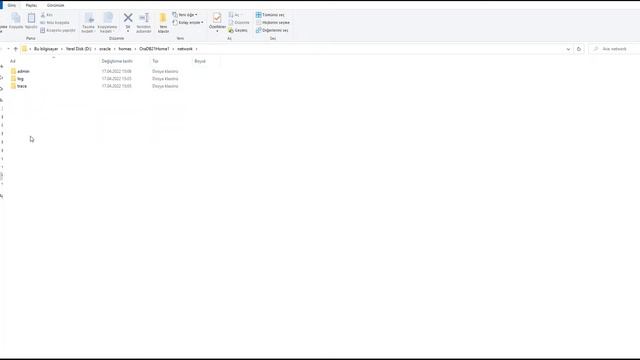Click Hiçbirini seçme (select none)
Screen dimensions: 640x360
tap(273, 22)
